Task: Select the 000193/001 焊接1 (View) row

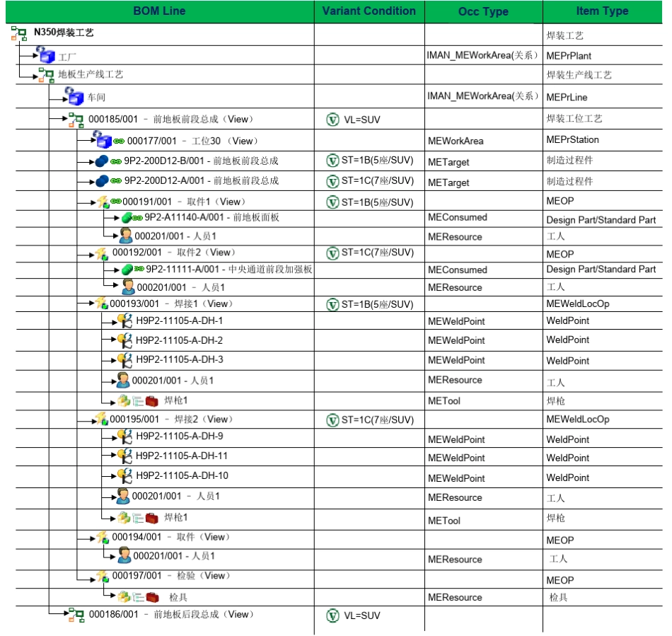Action: (x=339, y=304)
